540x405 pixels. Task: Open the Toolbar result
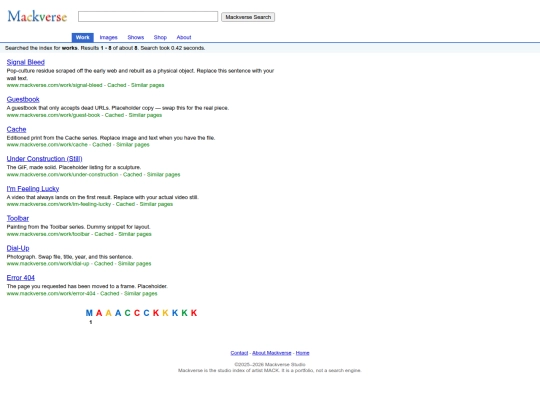18,218
